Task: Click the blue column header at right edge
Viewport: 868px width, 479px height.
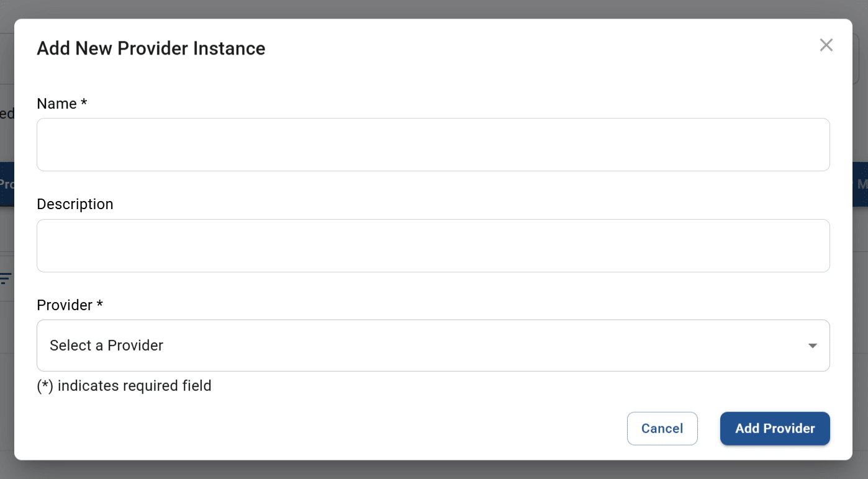Action: coord(861,184)
